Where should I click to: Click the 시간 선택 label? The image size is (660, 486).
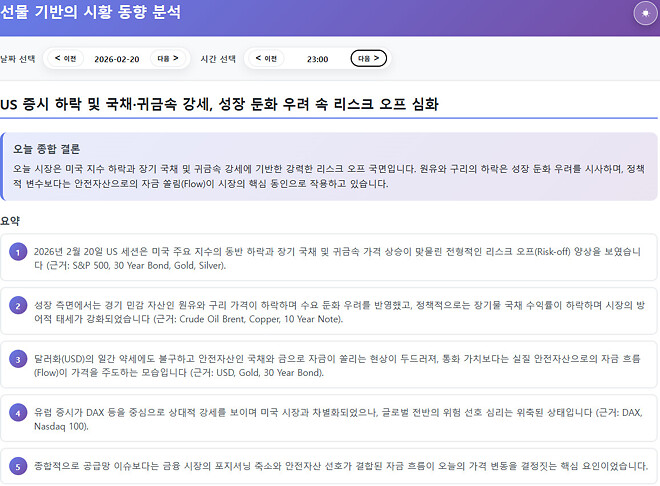point(218,59)
